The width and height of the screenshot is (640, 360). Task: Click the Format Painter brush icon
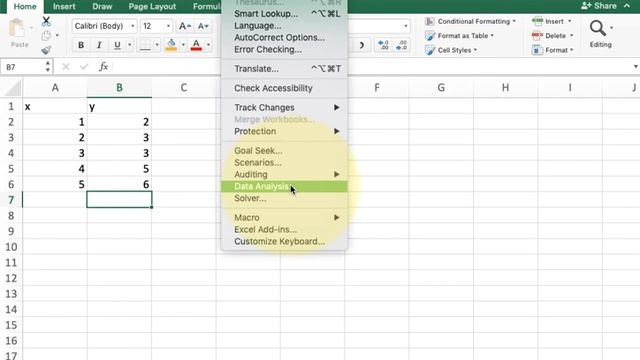(x=46, y=50)
